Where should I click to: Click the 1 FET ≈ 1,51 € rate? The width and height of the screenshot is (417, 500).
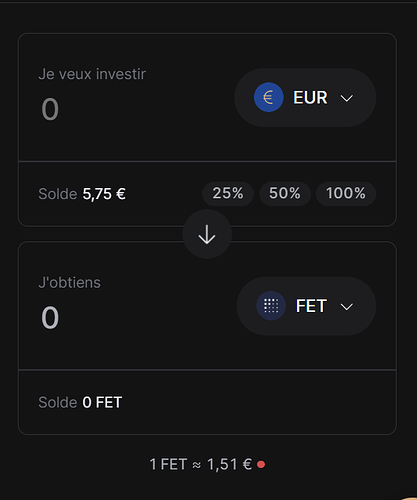pos(201,464)
